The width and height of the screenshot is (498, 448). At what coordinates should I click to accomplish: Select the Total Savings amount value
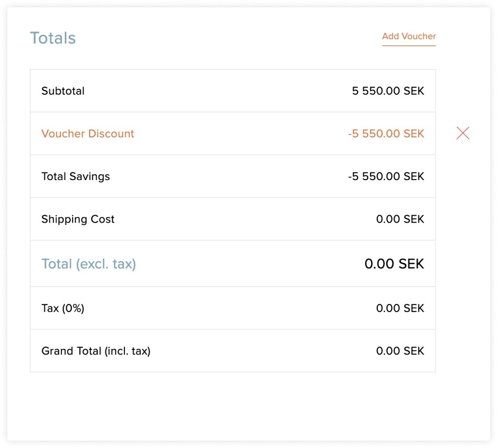coord(386,176)
